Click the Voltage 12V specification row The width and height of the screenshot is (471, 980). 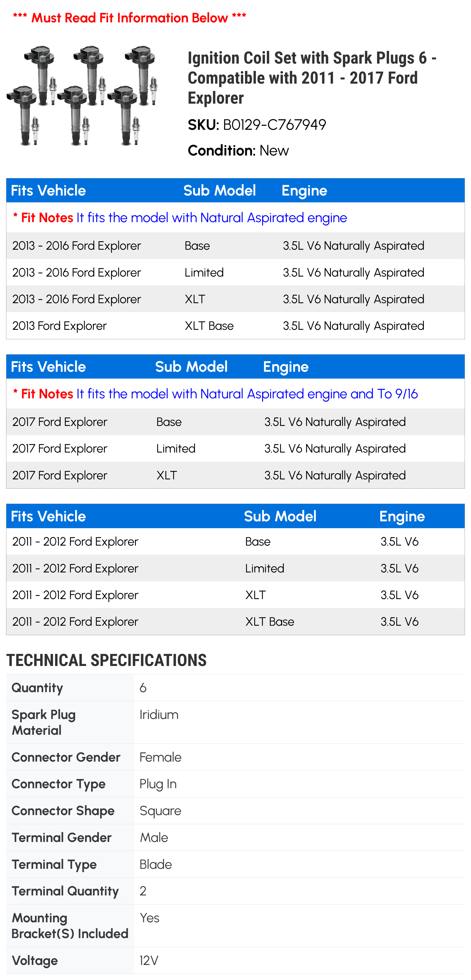235,960
